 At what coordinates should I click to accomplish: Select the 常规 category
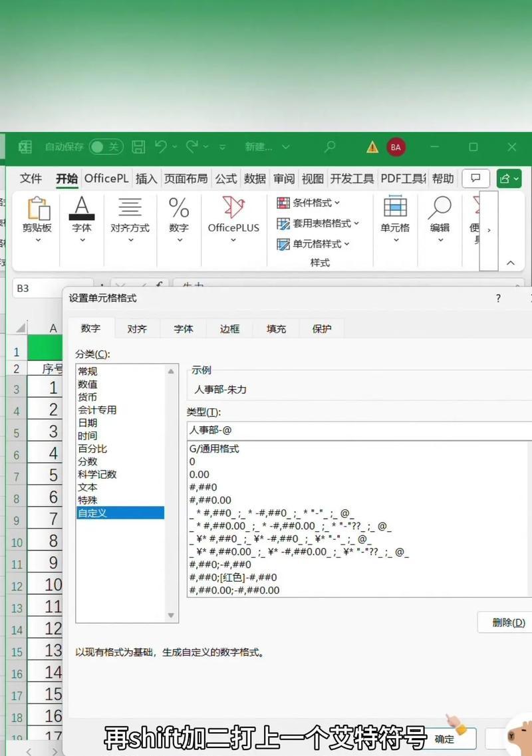click(120, 371)
